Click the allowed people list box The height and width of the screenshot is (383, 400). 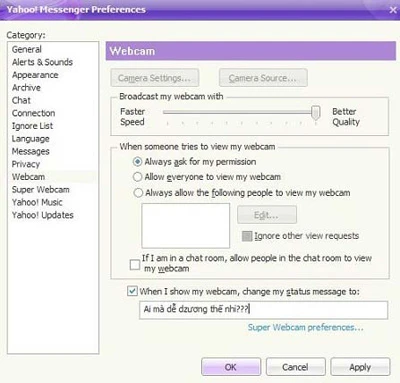[x=186, y=226]
